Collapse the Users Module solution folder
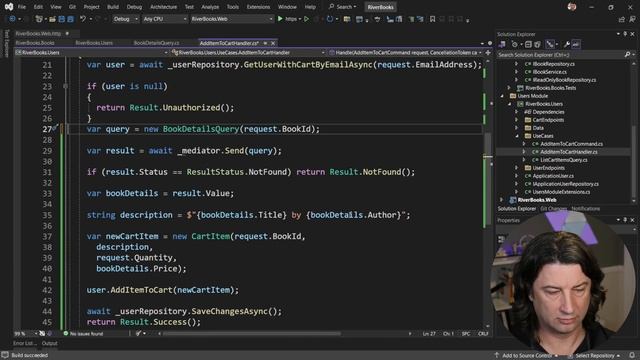The width and height of the screenshot is (640, 360). point(502,96)
